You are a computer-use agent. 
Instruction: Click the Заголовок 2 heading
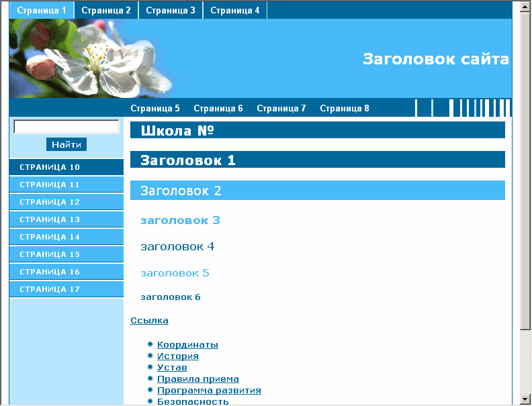coord(318,191)
